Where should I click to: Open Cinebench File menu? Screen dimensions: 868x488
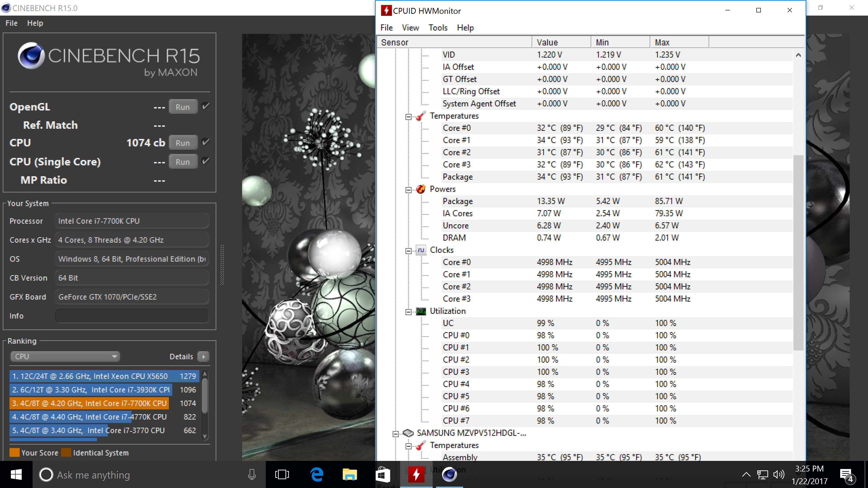point(12,23)
